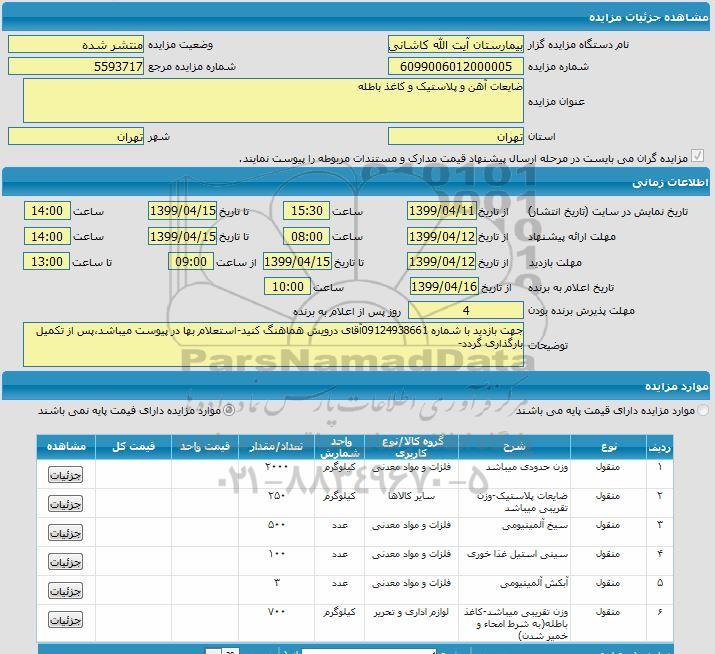715x654 pixels.
Task: Click visit start time 09:00
Action: [x=191, y=261]
